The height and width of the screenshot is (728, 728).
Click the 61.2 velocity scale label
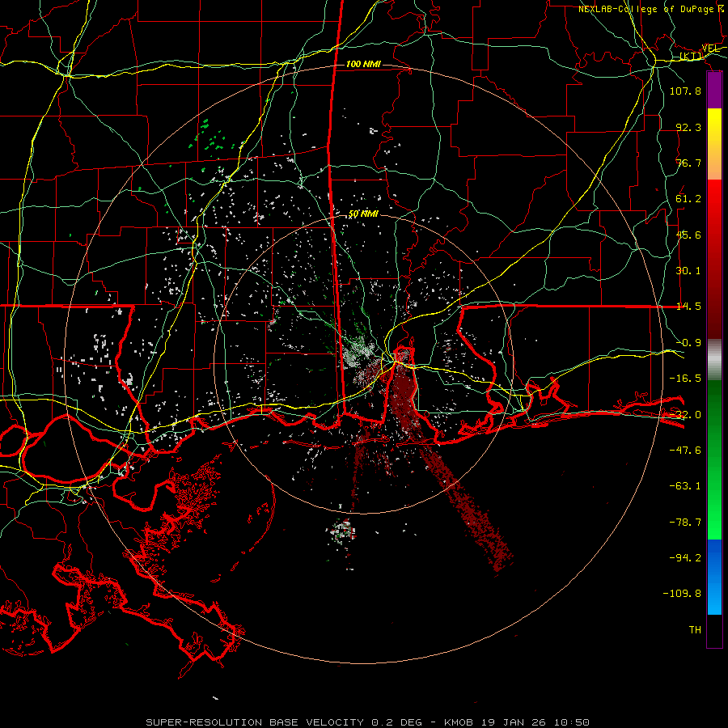click(688, 199)
